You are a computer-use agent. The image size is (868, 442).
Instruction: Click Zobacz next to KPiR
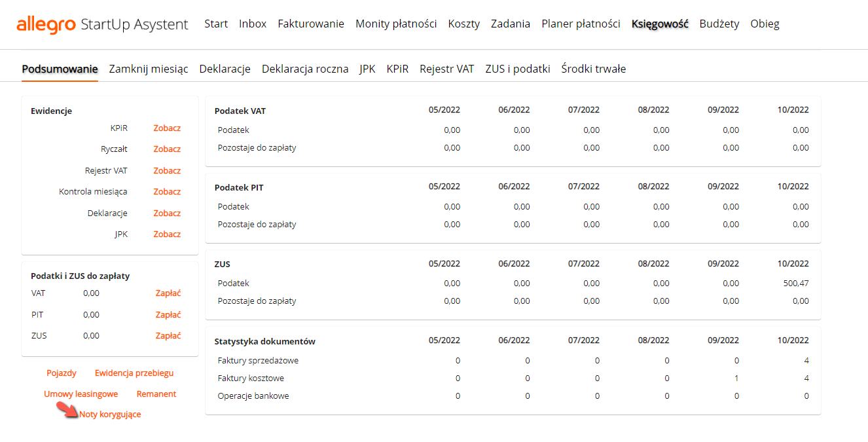167,128
